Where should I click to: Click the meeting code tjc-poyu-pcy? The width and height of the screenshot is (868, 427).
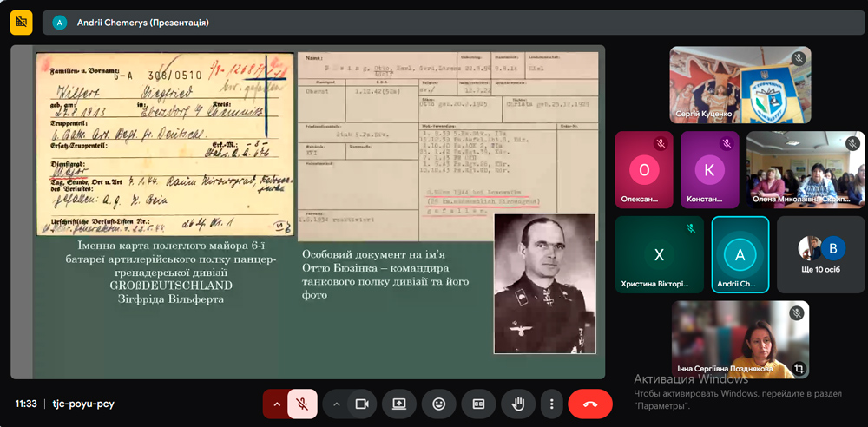[83, 404]
